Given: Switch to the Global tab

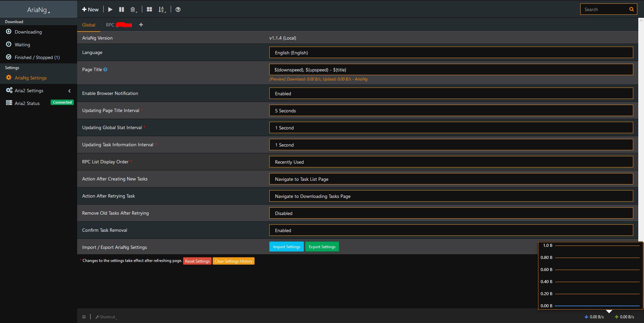Looking at the screenshot, I should point(89,25).
